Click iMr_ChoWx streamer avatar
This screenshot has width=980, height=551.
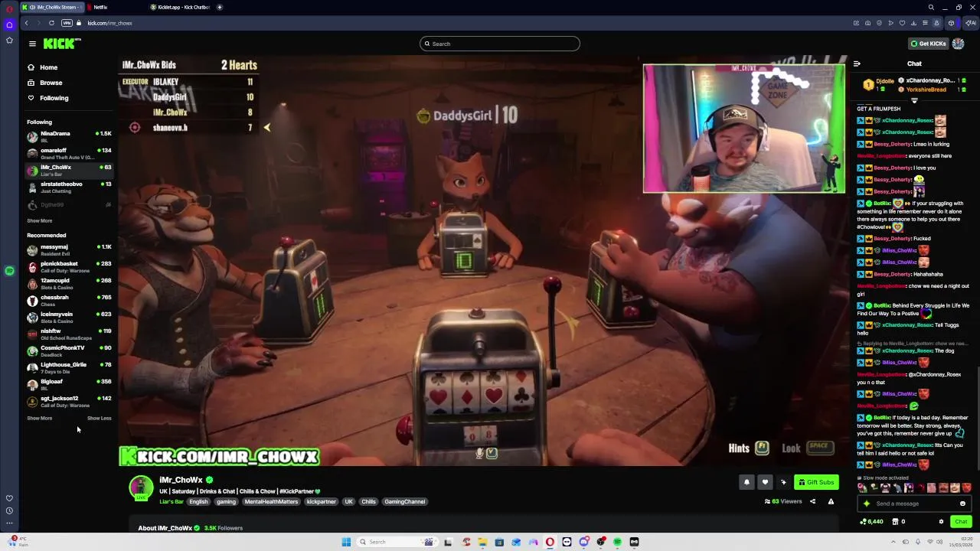(141, 487)
